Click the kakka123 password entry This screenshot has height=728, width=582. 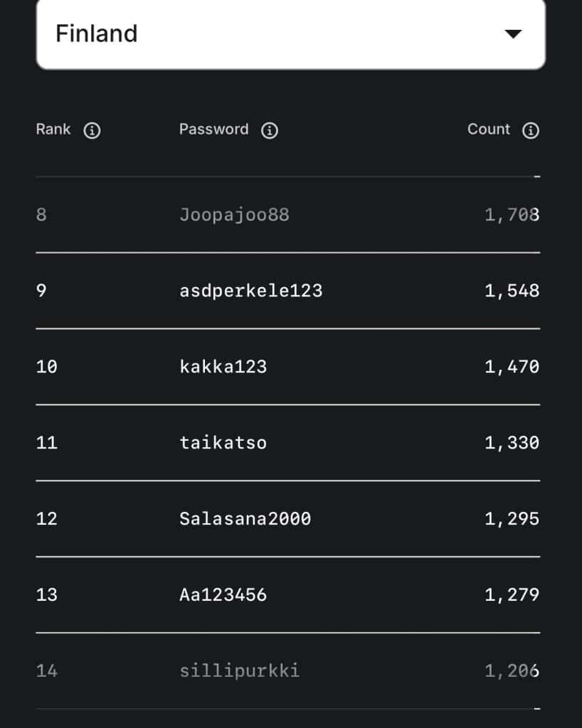(x=223, y=367)
